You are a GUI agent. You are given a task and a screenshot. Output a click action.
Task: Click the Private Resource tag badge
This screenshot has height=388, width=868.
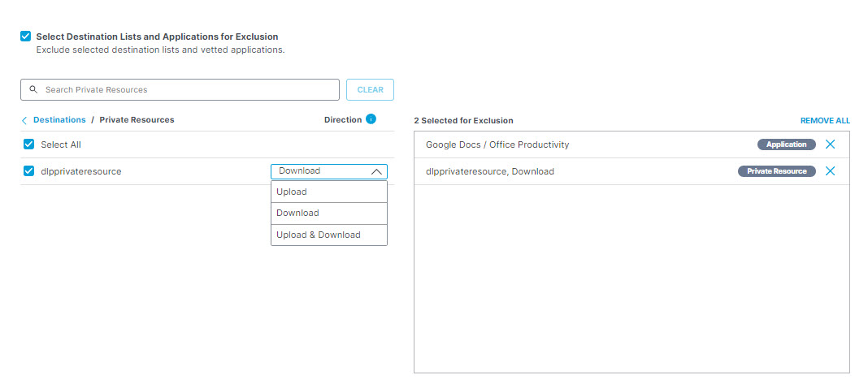tap(777, 171)
